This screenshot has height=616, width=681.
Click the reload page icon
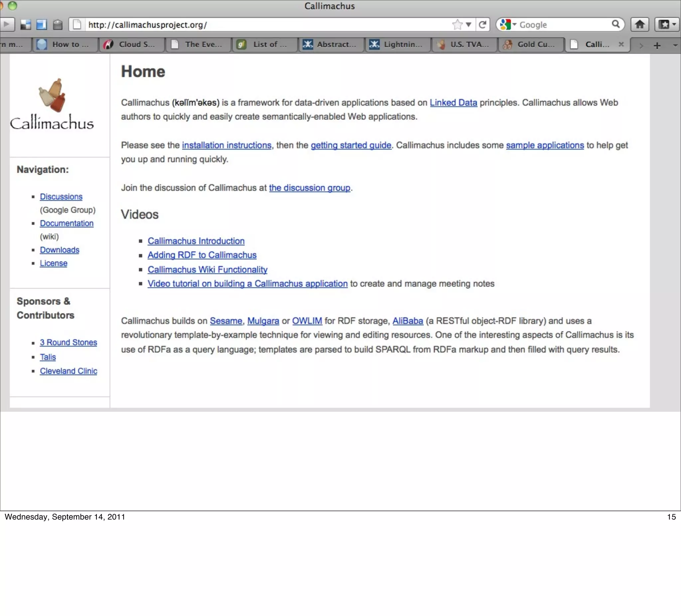pyautogui.click(x=483, y=24)
